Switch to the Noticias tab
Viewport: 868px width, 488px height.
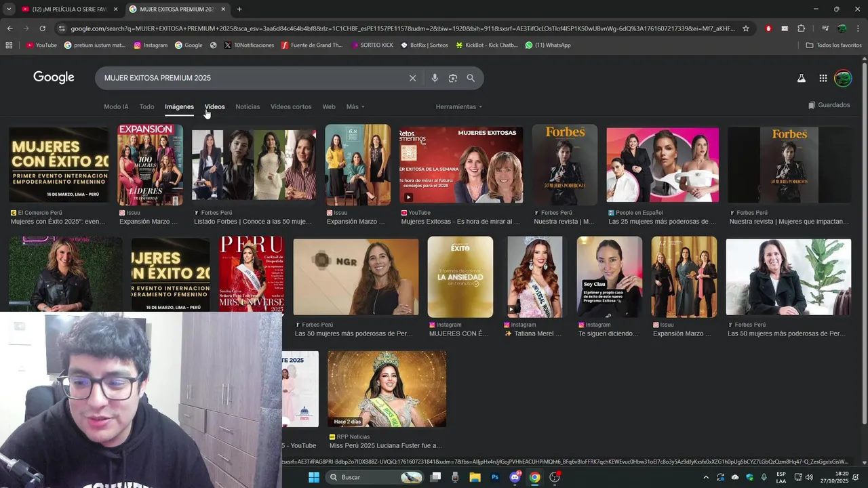(248, 107)
